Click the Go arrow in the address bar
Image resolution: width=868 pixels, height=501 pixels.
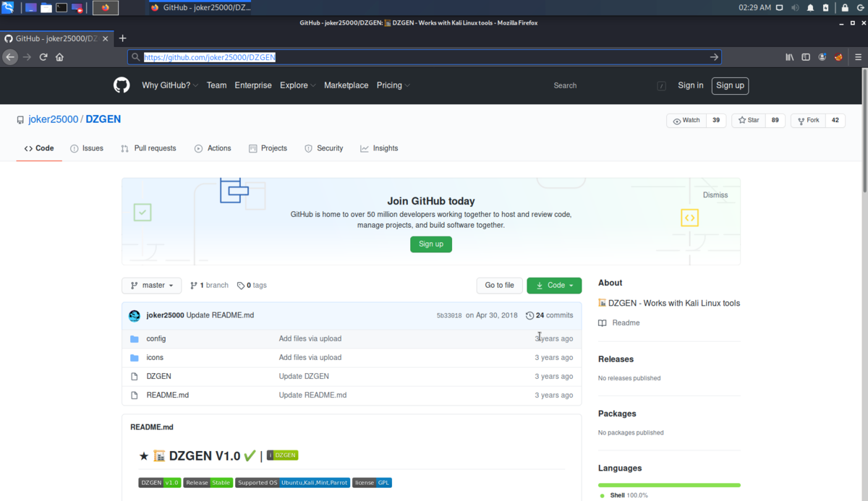click(714, 57)
